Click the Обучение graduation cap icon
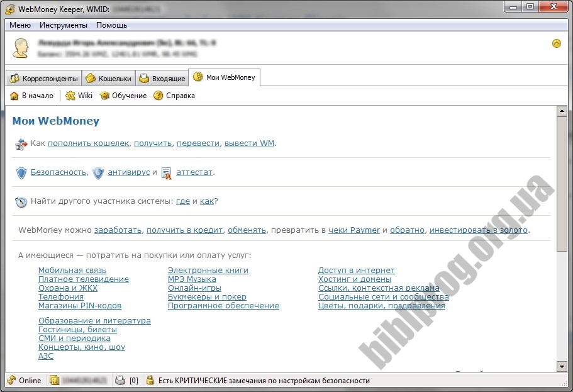Screen dimensions: 573x392 click(x=104, y=96)
